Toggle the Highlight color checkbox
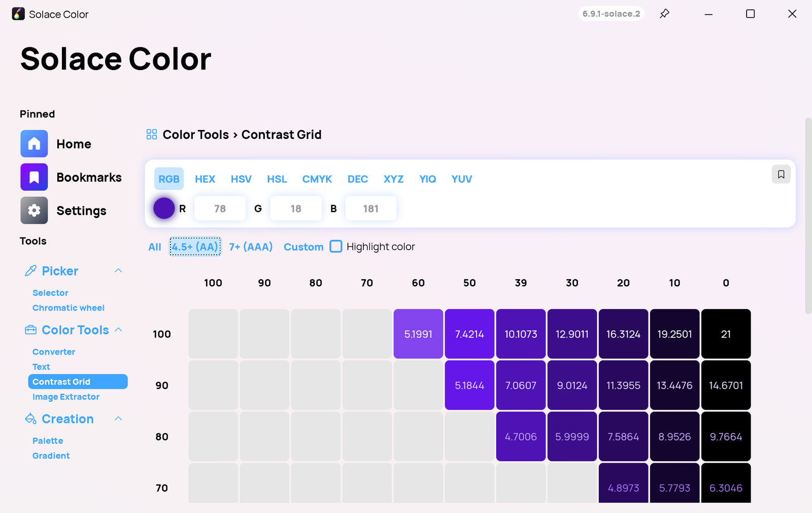This screenshot has width=812, height=513. click(x=336, y=246)
